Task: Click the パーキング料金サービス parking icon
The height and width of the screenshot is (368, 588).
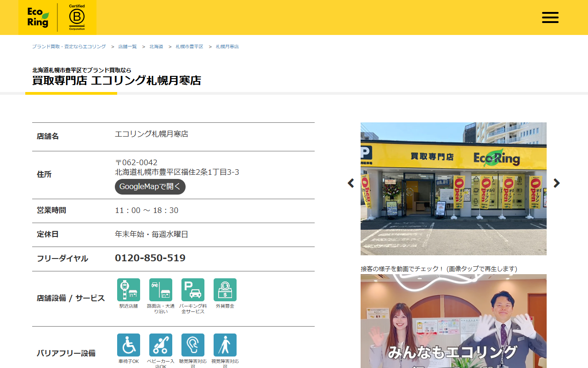Action: pyautogui.click(x=193, y=290)
